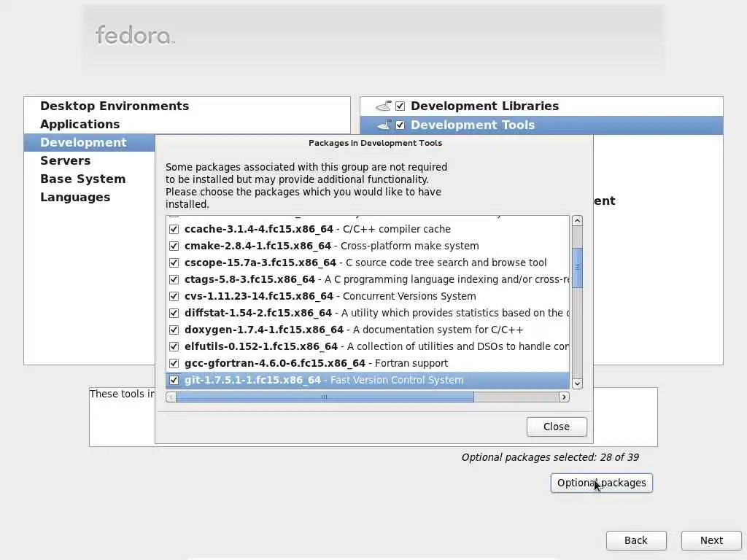This screenshot has width=747, height=560.
Task: Uncheck the ccache package checkbox
Action: (x=174, y=229)
